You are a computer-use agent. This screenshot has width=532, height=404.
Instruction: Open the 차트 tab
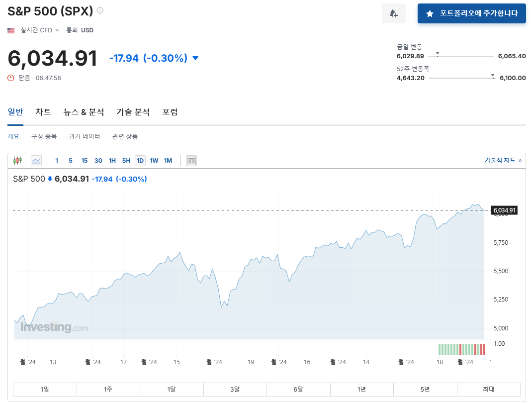[x=43, y=111]
